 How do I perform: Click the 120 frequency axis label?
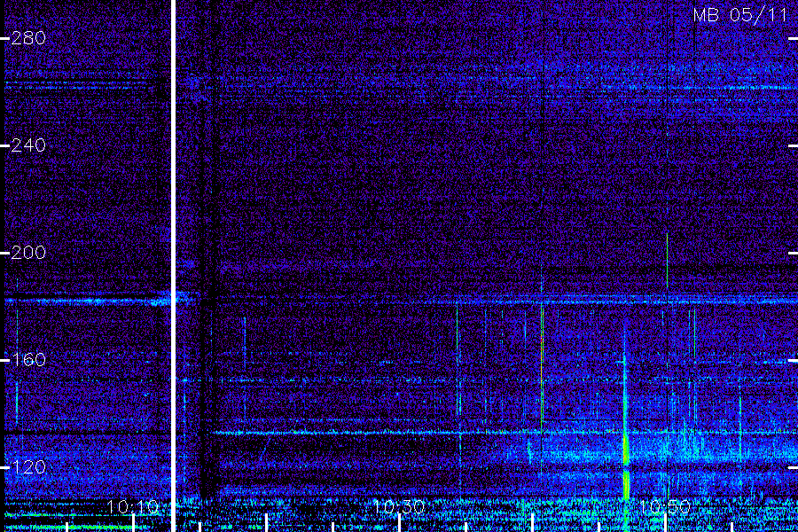coord(28,467)
